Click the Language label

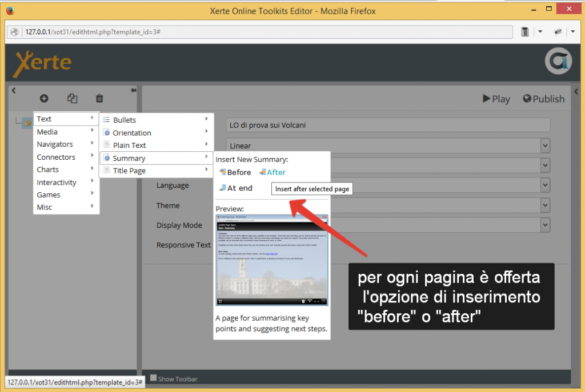pos(173,185)
